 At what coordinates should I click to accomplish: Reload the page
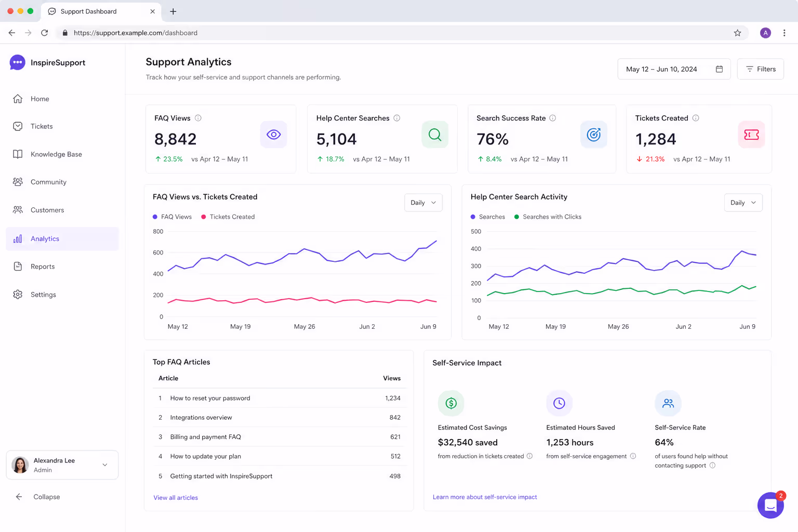(45, 33)
